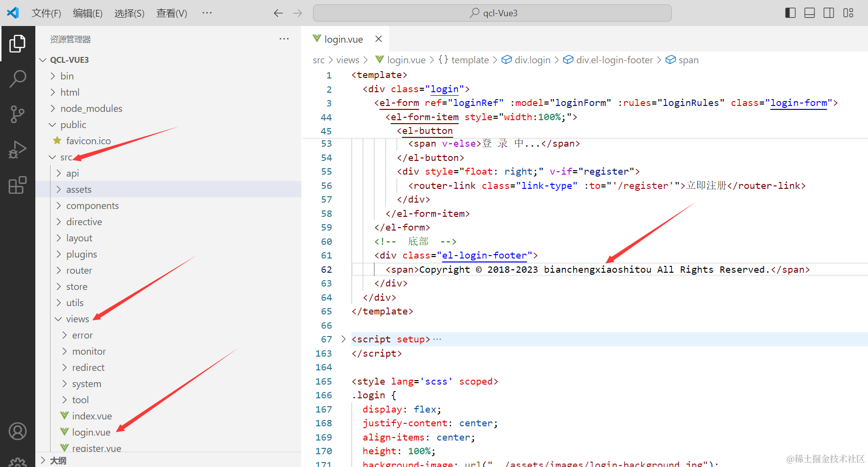Open the 文件(F) menu
The height and width of the screenshot is (467, 868).
(46, 13)
